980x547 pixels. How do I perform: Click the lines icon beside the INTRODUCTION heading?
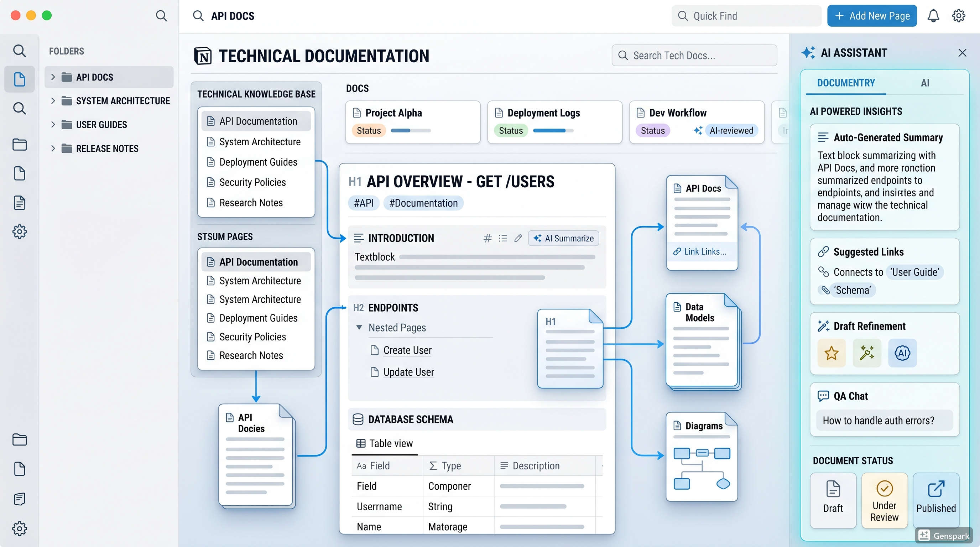coord(358,238)
